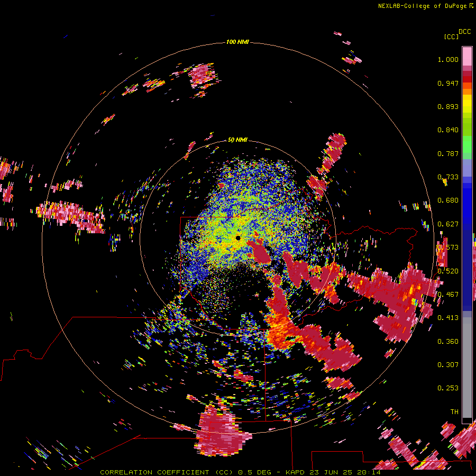476x476 pixels.
Task: Click the KAPD station ID in the caption
Action: (x=296, y=472)
